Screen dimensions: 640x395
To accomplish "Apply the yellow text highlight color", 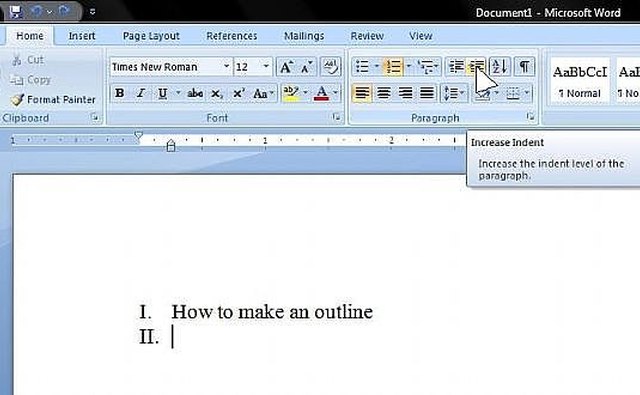I will point(291,93).
